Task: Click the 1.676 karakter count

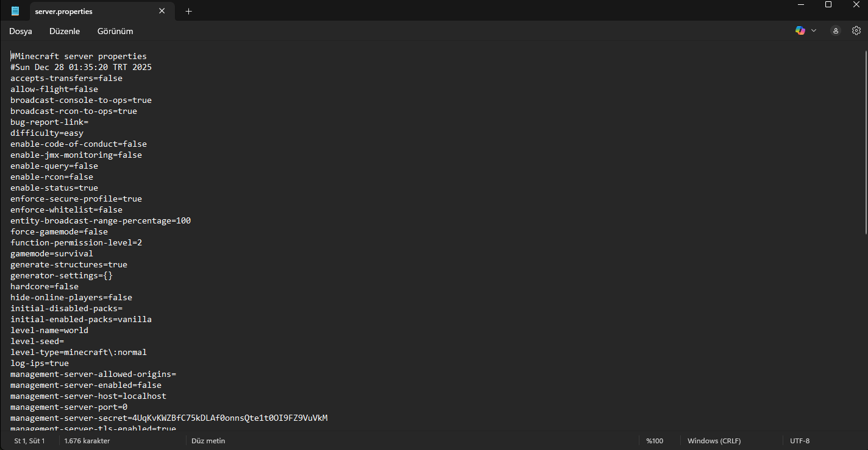Action: point(87,441)
